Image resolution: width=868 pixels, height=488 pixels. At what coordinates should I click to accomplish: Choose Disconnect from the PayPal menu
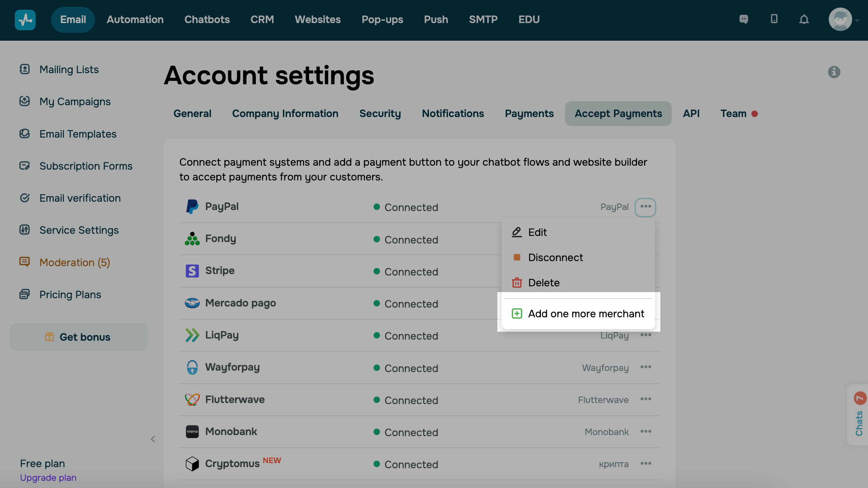point(555,258)
